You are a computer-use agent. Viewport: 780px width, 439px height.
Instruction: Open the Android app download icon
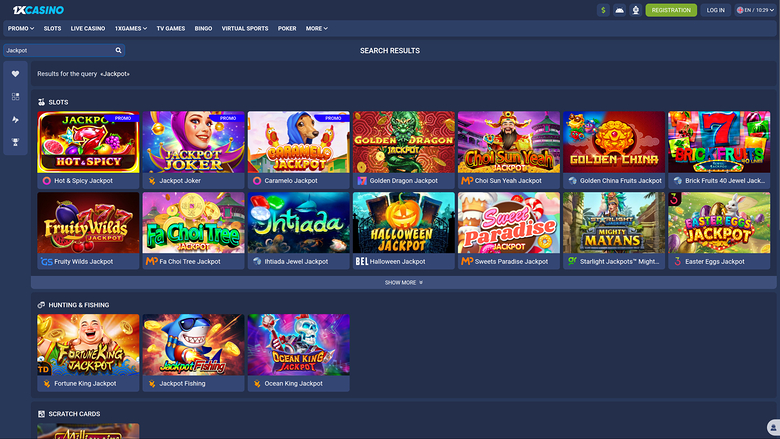[619, 10]
